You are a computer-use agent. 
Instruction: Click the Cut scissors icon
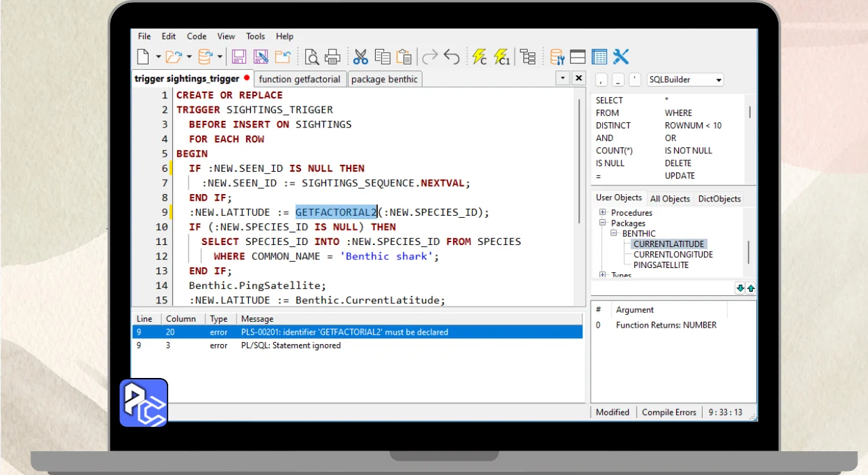click(360, 57)
